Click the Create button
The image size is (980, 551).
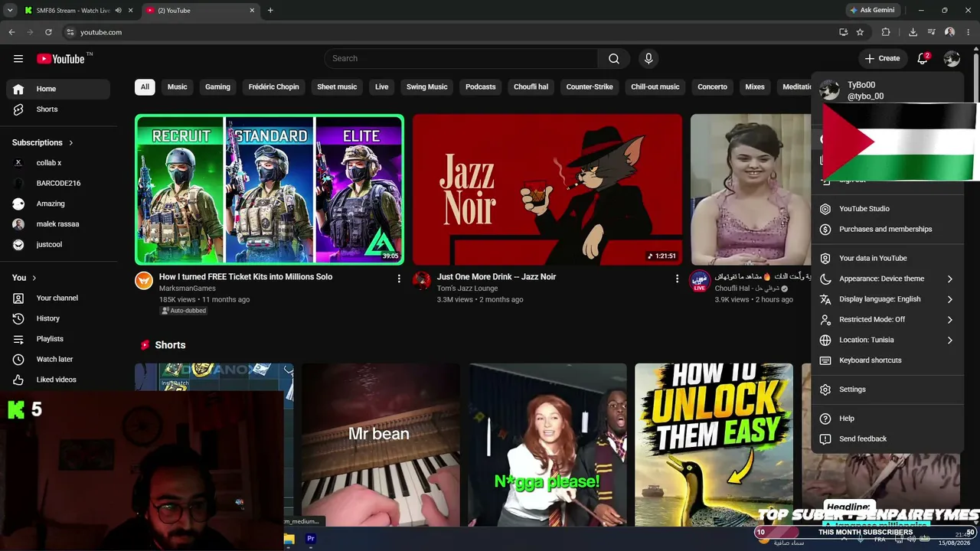[882, 59]
